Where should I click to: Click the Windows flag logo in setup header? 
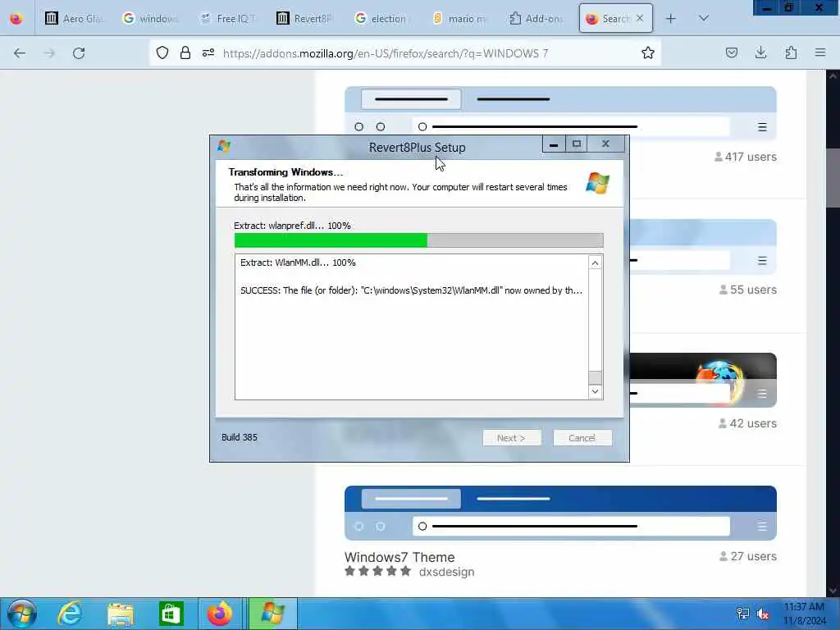pos(597,183)
